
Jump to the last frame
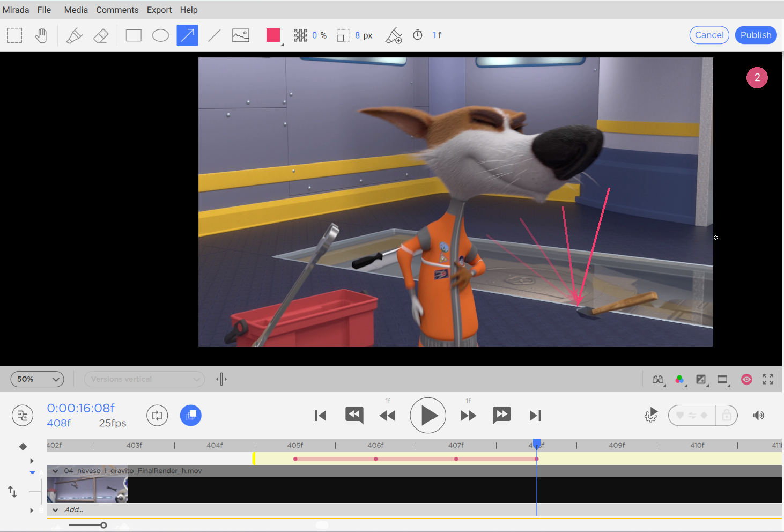coord(535,416)
